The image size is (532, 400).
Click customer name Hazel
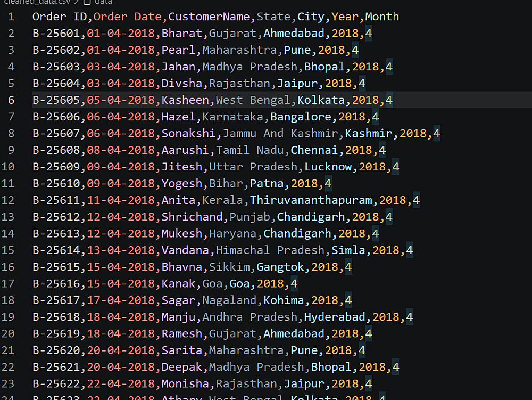point(178,117)
